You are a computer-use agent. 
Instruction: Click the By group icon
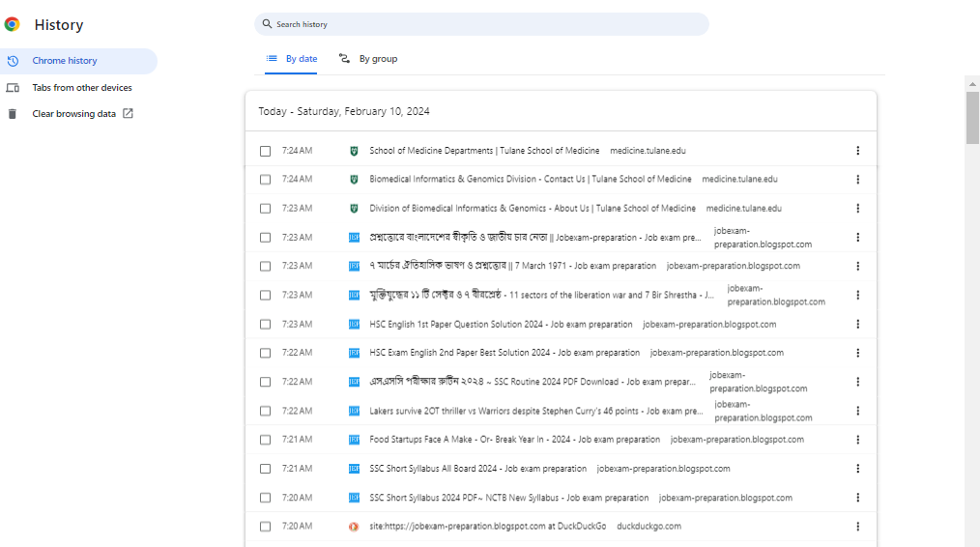coord(344,58)
